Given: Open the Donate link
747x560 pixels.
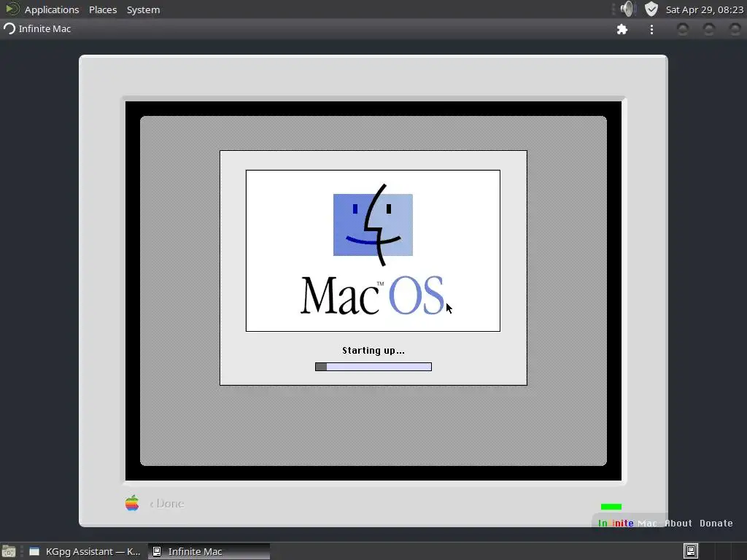Looking at the screenshot, I should (x=716, y=524).
